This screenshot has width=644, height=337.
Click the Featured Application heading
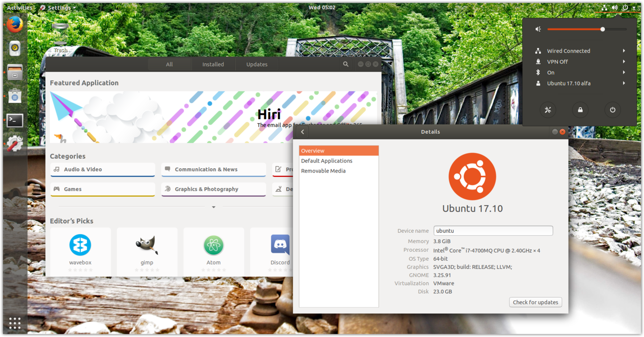click(x=84, y=83)
